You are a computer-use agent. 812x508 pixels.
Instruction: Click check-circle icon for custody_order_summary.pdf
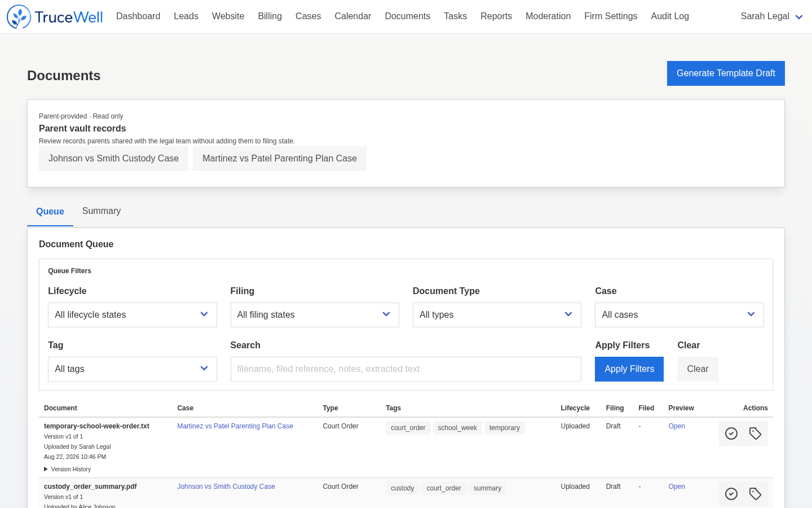[x=731, y=494]
